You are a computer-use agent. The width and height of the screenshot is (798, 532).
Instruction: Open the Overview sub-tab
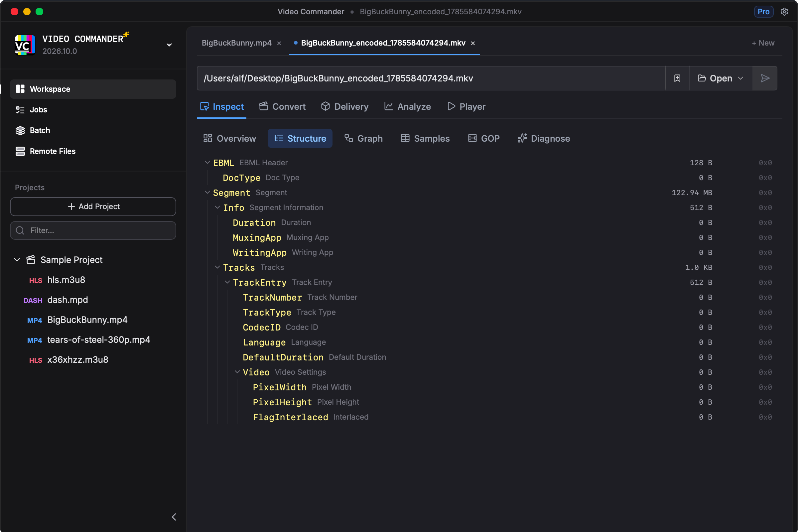pyautogui.click(x=230, y=138)
